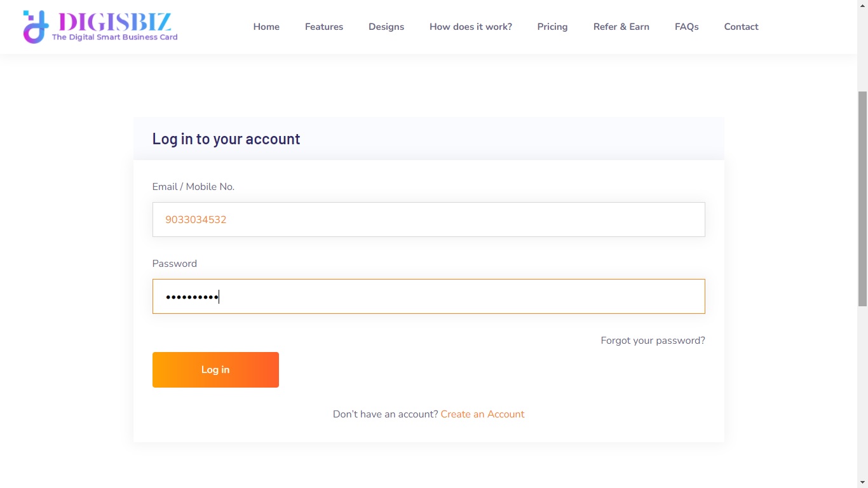View the Pricing page

(552, 27)
